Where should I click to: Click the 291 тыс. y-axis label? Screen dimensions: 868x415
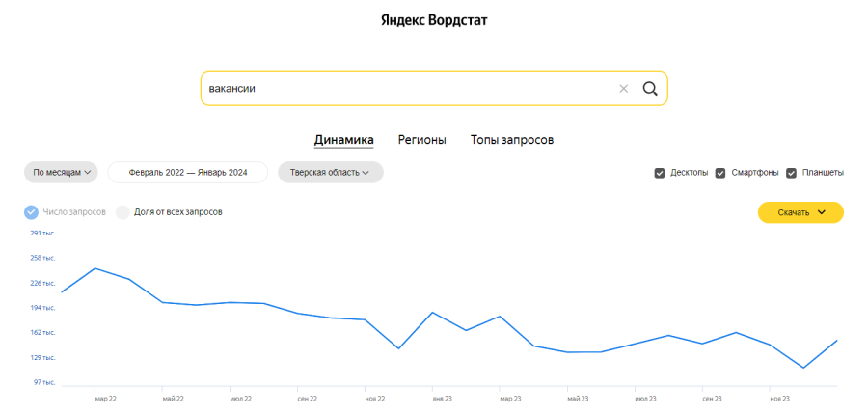pyautogui.click(x=42, y=234)
